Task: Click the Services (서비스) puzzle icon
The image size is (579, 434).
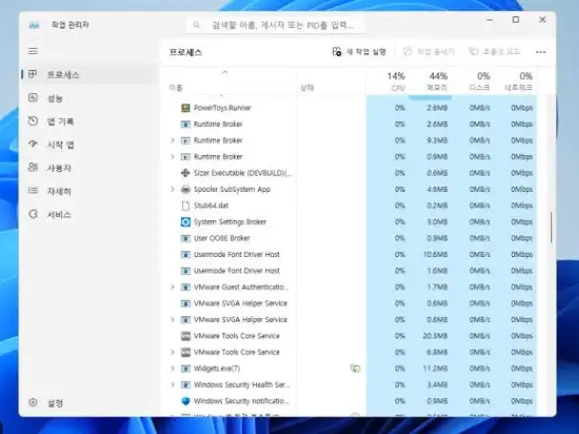Action: pos(33,214)
